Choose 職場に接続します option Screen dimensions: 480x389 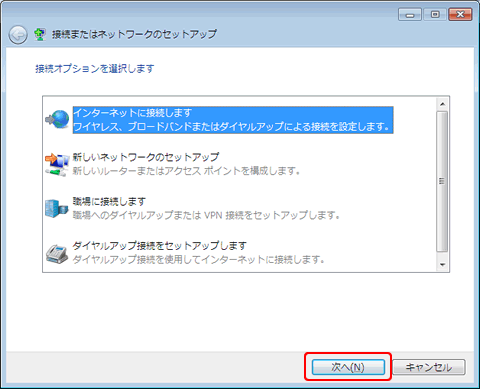(x=109, y=201)
